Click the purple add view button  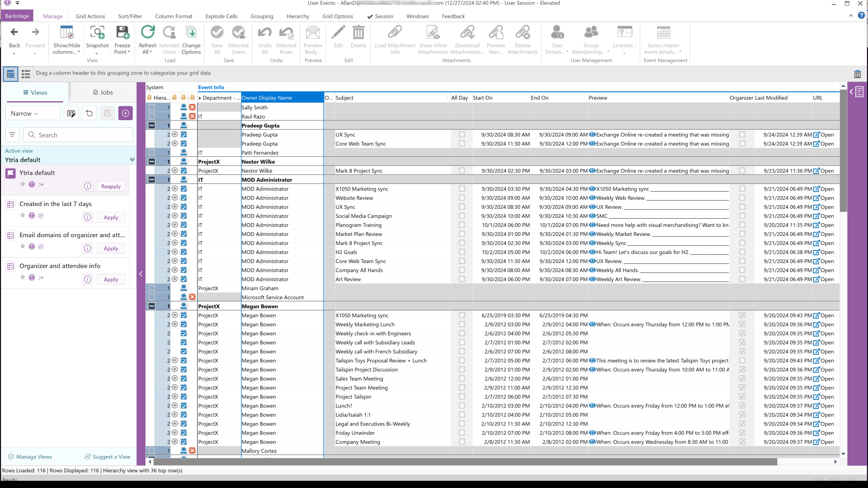pos(125,113)
